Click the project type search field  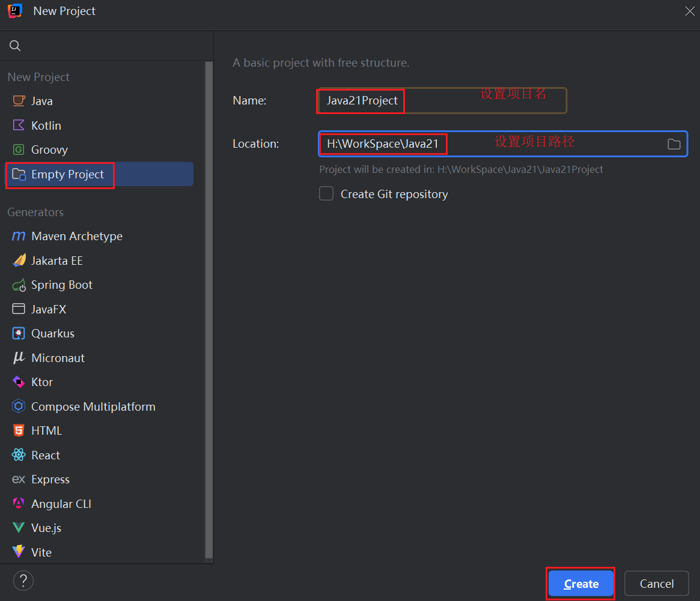pyautogui.click(x=107, y=46)
